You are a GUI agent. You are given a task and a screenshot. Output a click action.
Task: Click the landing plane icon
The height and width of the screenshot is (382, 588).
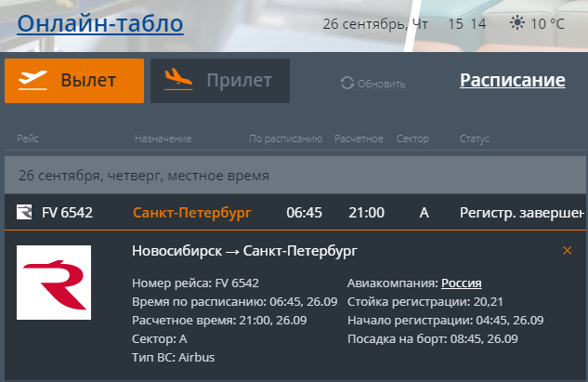point(178,79)
